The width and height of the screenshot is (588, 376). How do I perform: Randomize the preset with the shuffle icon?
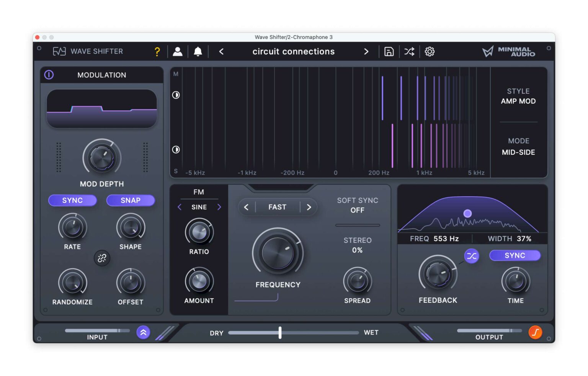coord(409,51)
